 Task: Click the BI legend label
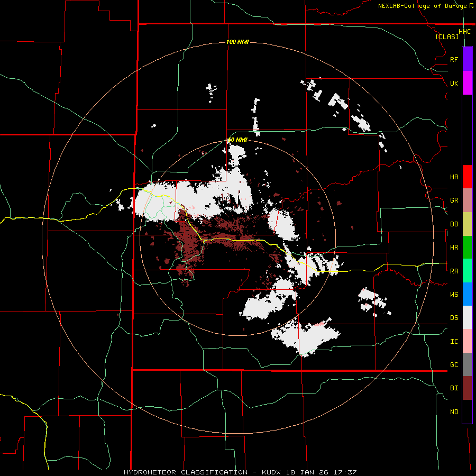pyautogui.click(x=454, y=388)
